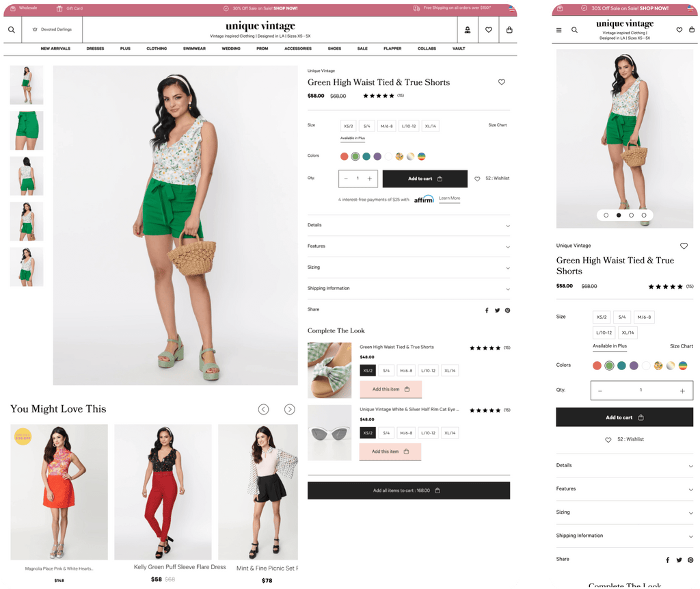Viewport: 700px width, 589px height.
Task: Expand Shipping Information on the desktop page
Action: pos(408,289)
